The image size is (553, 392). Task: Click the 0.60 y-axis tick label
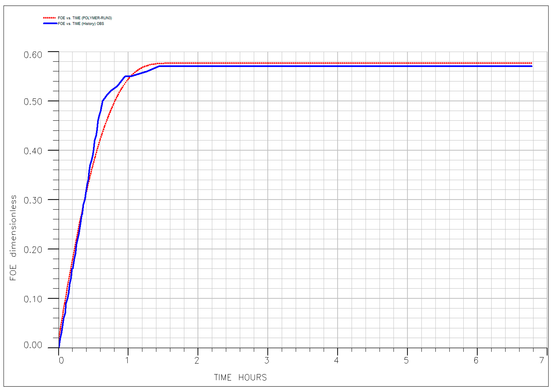click(x=33, y=55)
